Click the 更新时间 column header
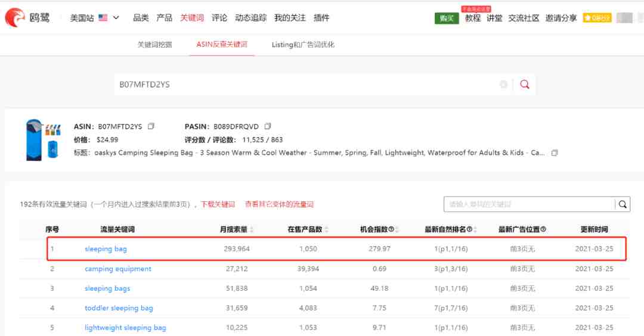644x336 pixels. [x=594, y=229]
